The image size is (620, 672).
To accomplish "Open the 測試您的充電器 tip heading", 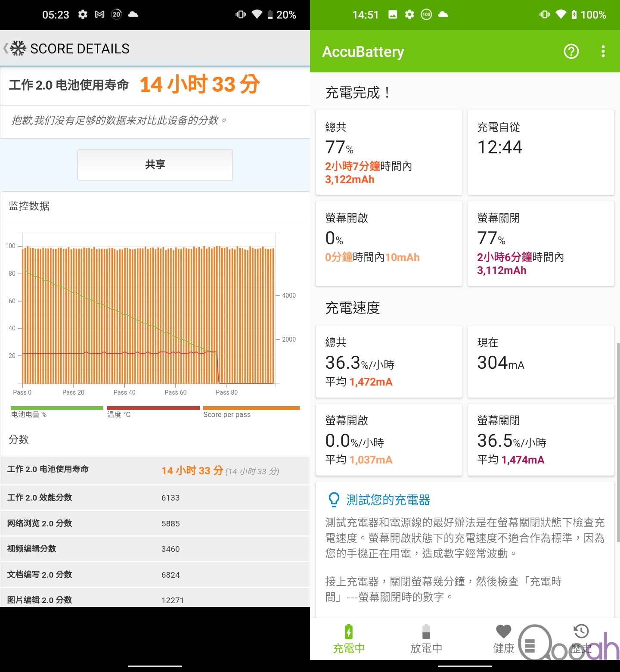I will (388, 500).
